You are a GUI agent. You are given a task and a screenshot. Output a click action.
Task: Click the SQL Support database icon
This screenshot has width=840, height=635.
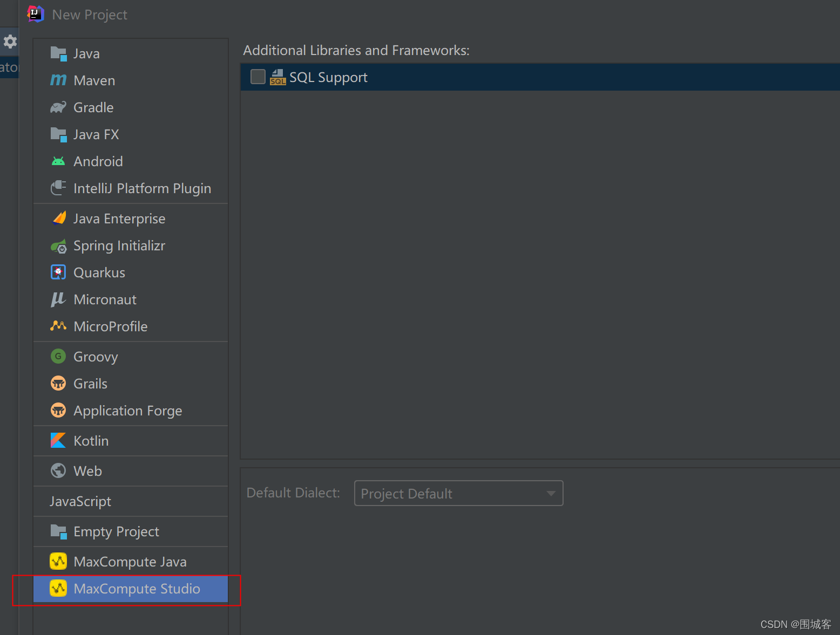click(278, 77)
